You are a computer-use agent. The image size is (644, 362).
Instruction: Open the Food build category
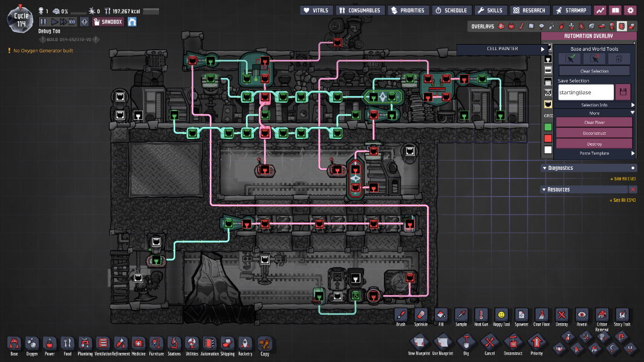click(x=67, y=343)
